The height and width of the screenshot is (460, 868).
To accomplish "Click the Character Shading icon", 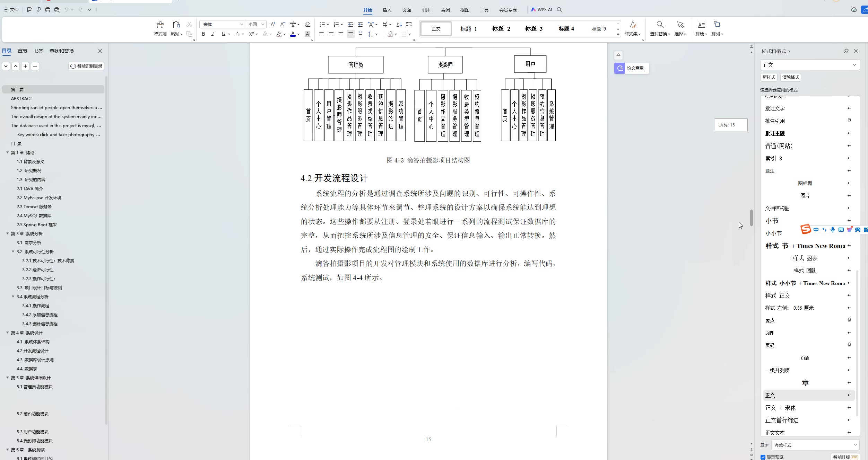I will pos(307,34).
